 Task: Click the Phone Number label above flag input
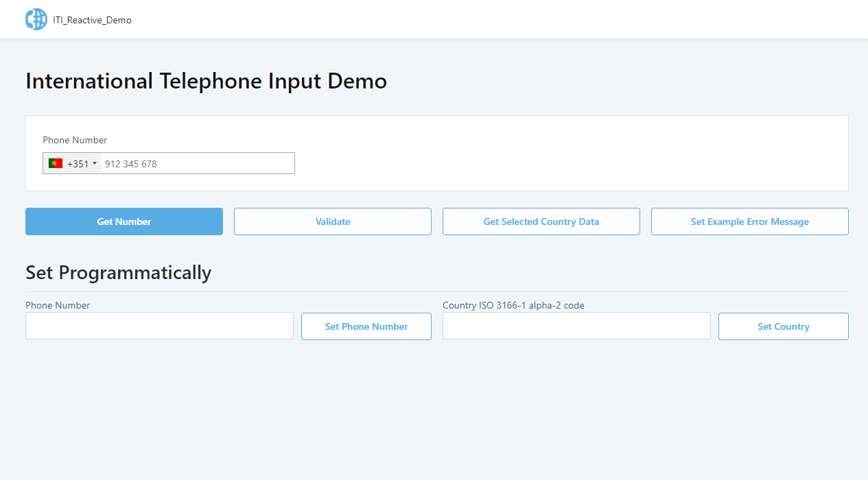point(75,140)
